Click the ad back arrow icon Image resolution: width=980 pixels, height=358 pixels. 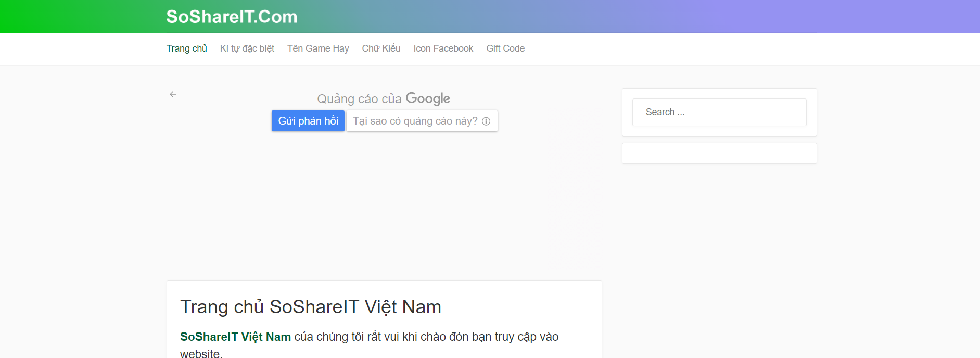[x=173, y=94]
